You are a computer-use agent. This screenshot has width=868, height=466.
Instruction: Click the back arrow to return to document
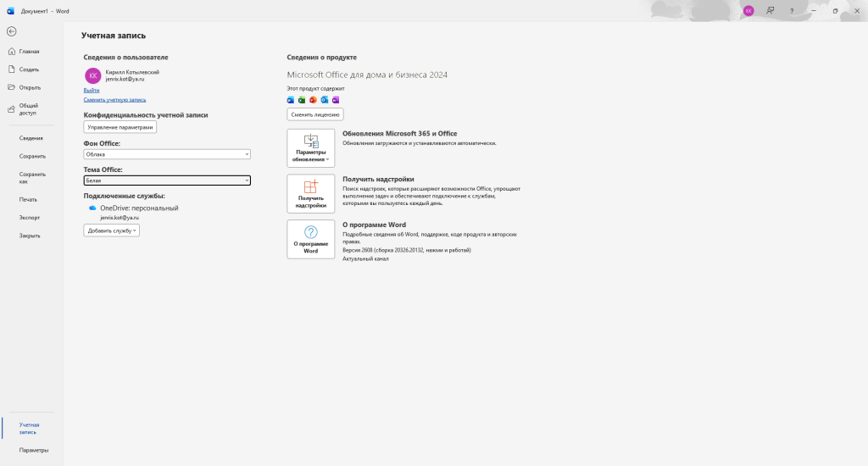12,31
